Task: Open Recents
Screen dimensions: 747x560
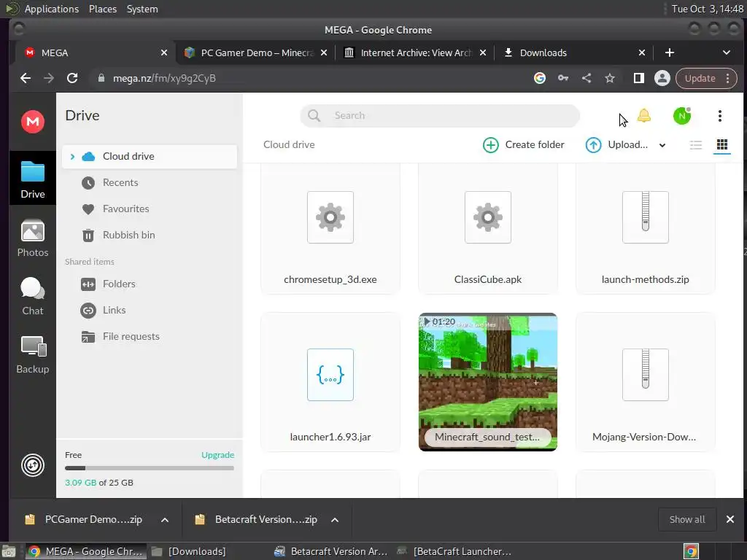Action: (x=120, y=182)
